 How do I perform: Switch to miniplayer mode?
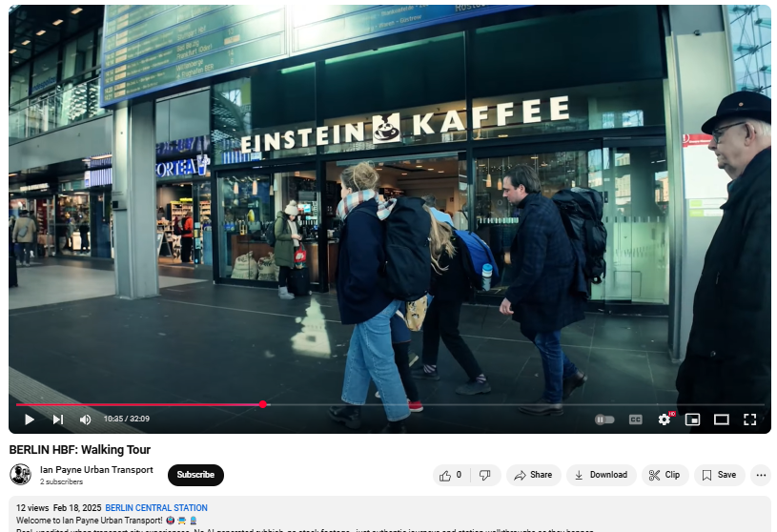click(692, 419)
